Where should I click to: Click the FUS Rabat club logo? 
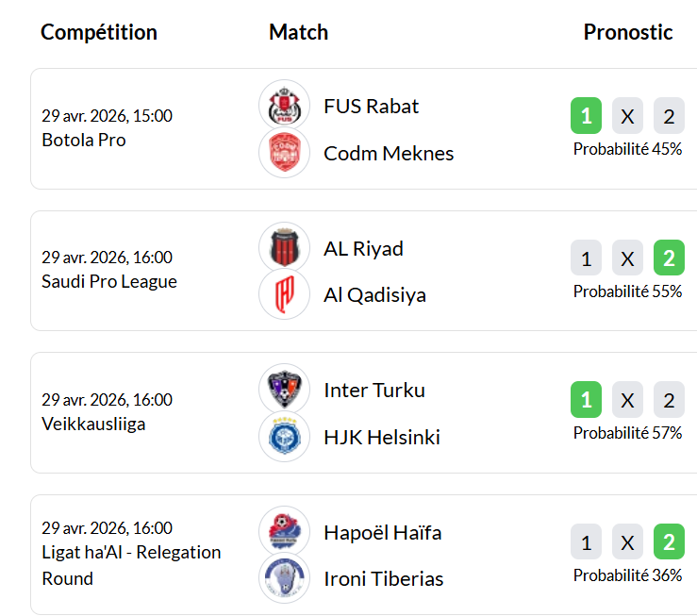[x=284, y=106]
